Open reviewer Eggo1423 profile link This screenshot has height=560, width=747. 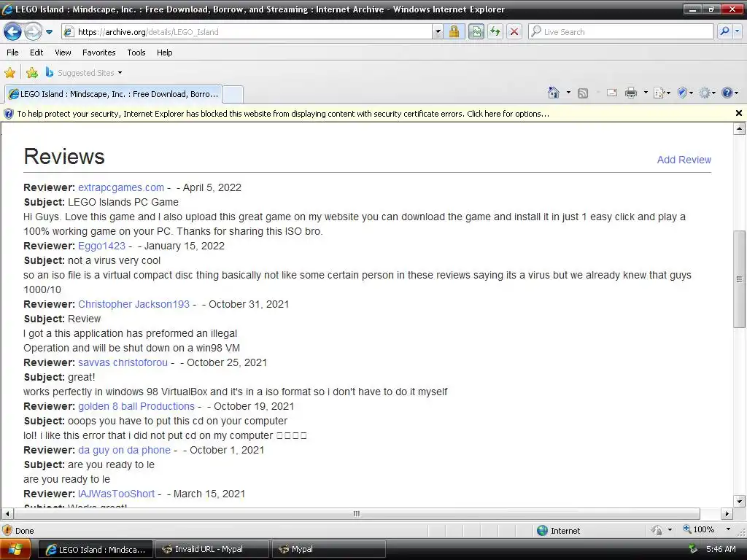tap(101, 246)
